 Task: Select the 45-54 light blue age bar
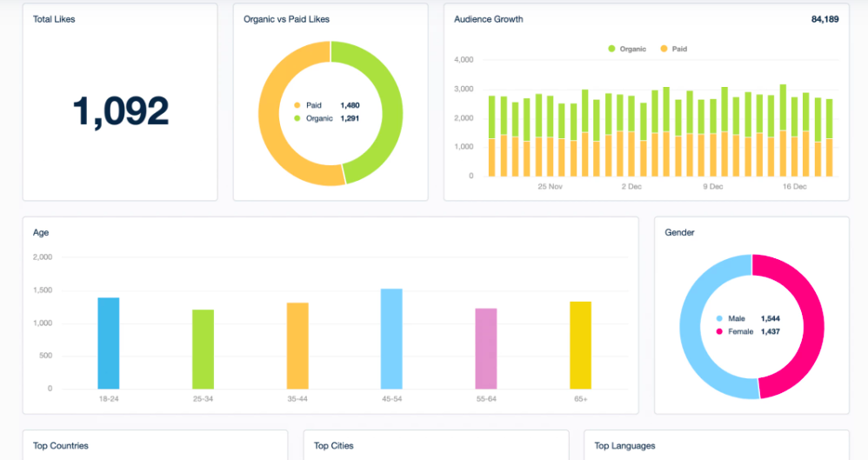point(391,339)
